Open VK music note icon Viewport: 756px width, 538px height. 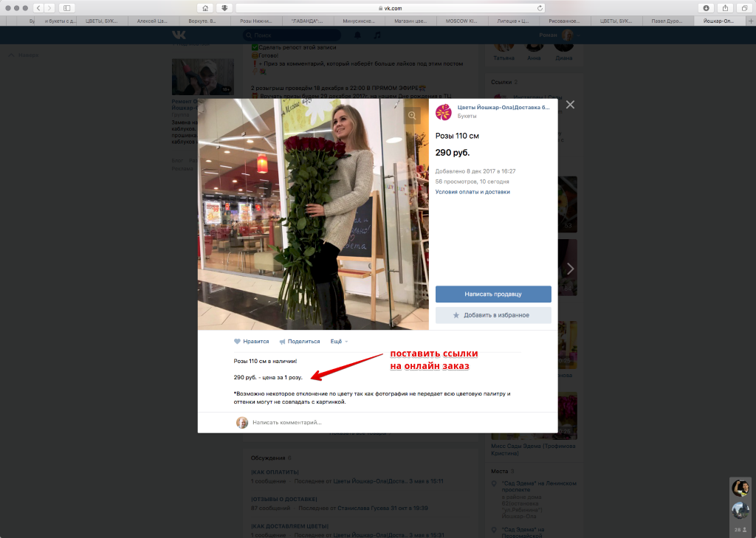[377, 35]
